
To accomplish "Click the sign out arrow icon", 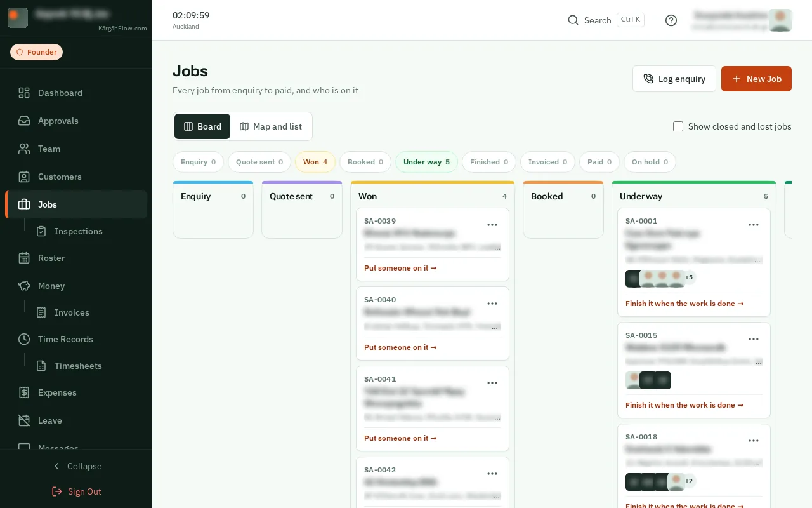I will coord(57,491).
